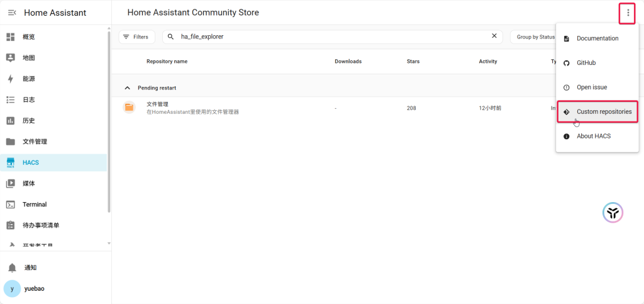Open the 历史 history chart icon
The image size is (644, 304).
(11, 121)
